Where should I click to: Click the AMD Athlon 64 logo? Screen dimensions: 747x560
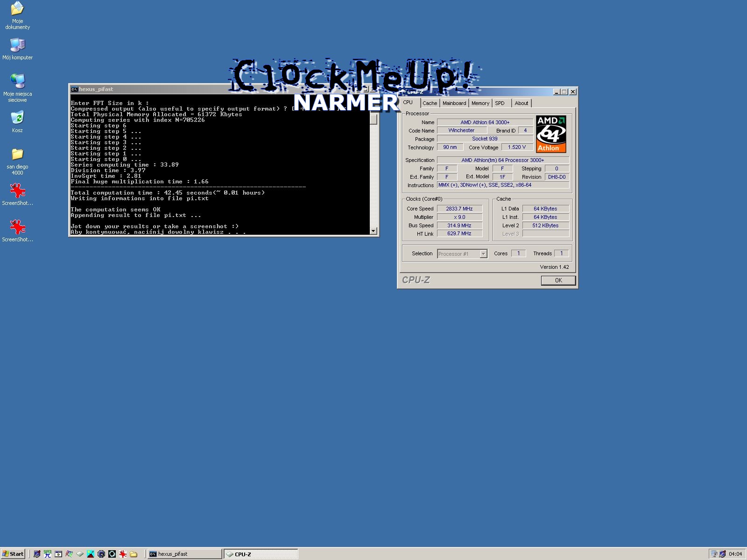click(551, 134)
